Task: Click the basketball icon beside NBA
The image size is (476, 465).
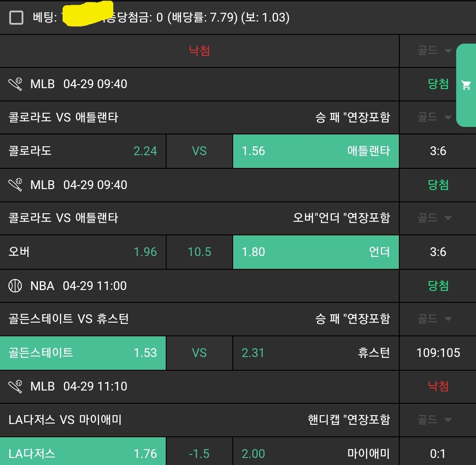Action: pyautogui.click(x=15, y=286)
